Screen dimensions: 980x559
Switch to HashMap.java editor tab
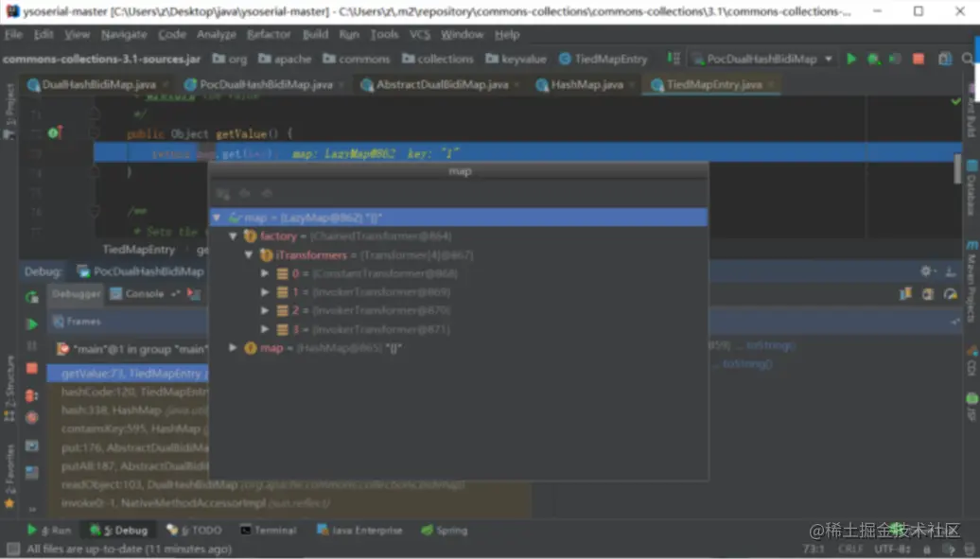586,84
